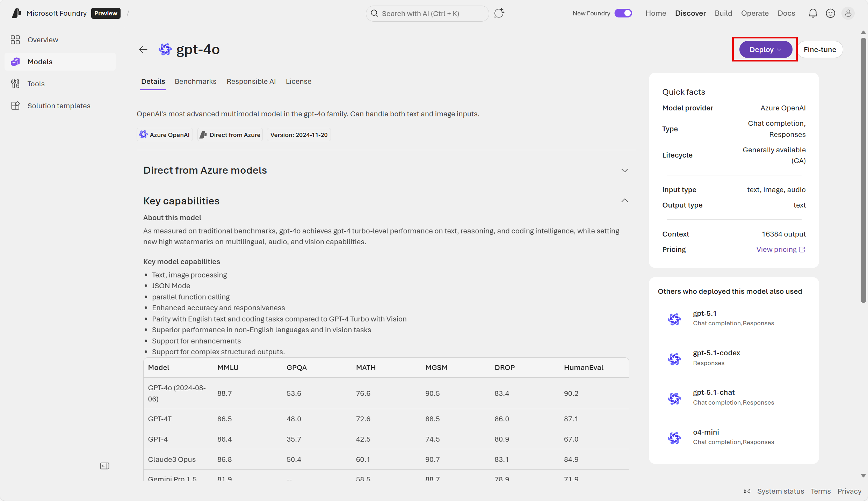
Task: Collapse the sidebar using the bottom icon
Action: tap(104, 466)
